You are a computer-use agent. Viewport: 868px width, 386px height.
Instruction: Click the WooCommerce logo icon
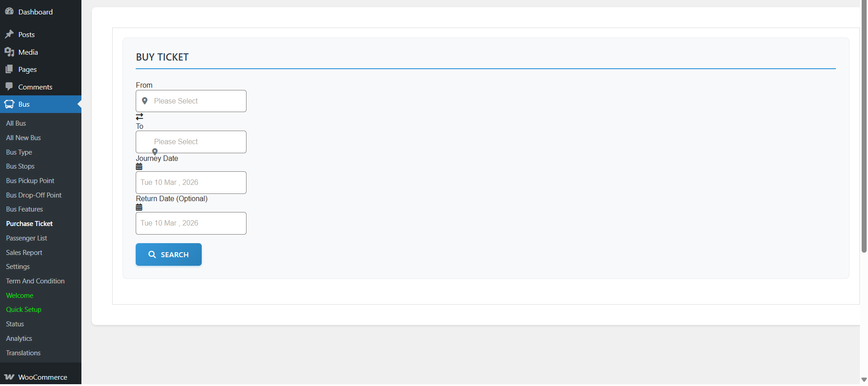(x=9, y=377)
